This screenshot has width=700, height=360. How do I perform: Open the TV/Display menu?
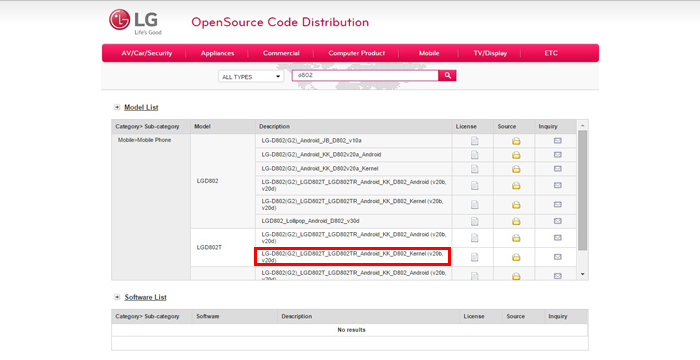(x=490, y=53)
